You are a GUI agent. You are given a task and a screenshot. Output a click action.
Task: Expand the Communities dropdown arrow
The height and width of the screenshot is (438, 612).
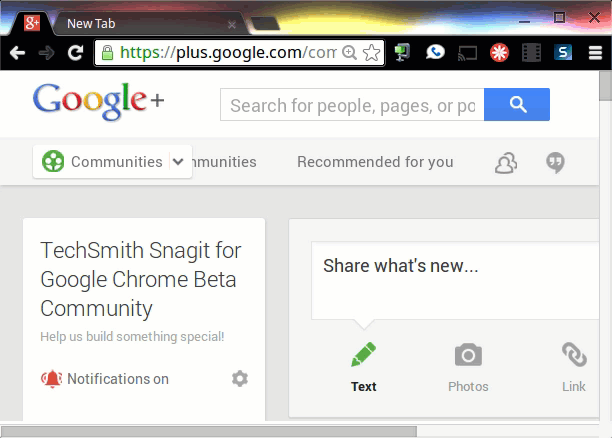pos(180,162)
